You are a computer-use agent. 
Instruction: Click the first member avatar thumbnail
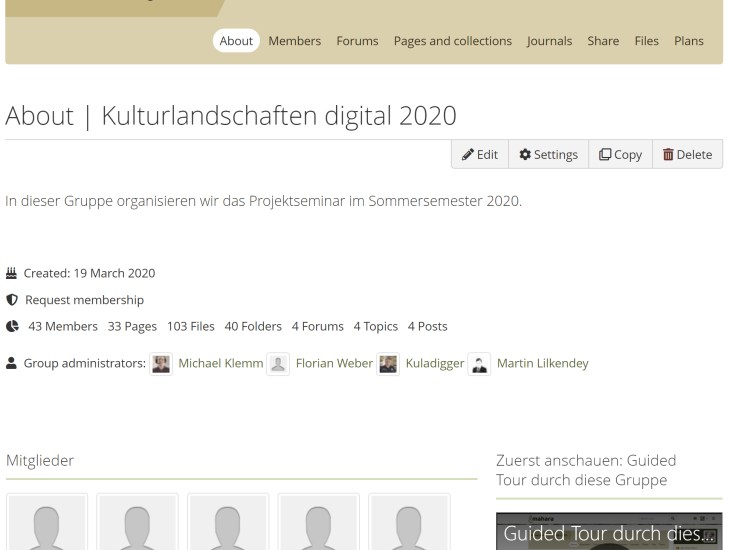(47, 522)
